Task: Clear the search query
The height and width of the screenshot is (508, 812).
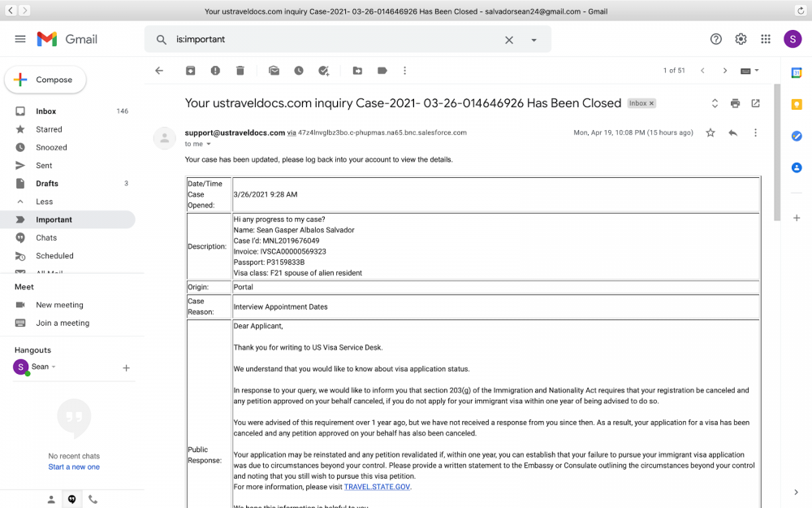Action: click(x=509, y=40)
